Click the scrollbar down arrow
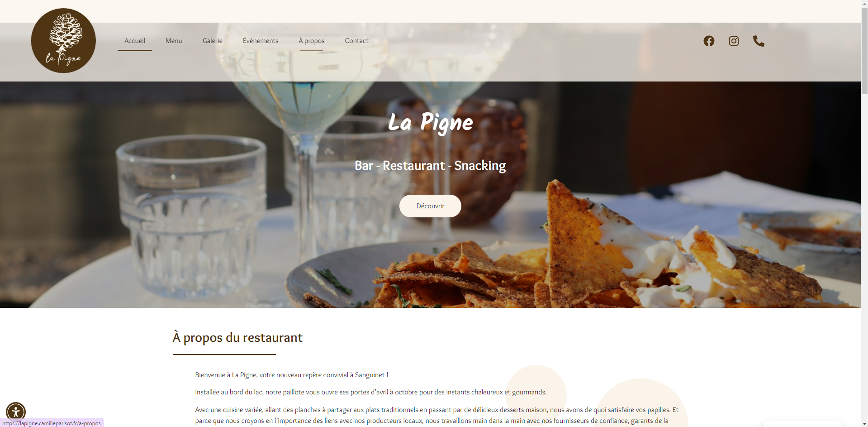Image resolution: width=868 pixels, height=427 pixels. click(x=864, y=423)
